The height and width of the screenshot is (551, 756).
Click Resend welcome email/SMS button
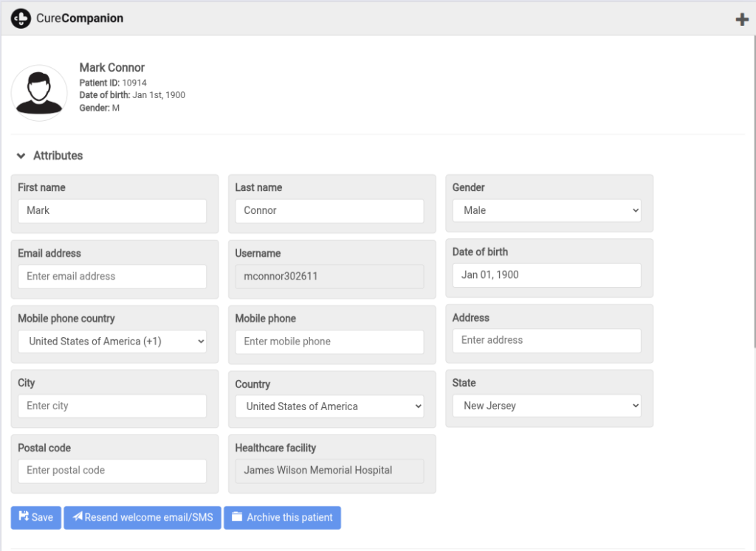(x=142, y=517)
